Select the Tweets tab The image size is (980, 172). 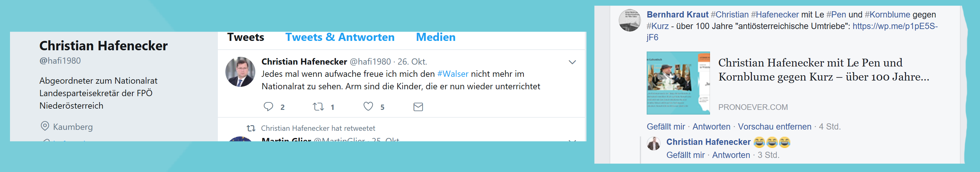tap(245, 37)
